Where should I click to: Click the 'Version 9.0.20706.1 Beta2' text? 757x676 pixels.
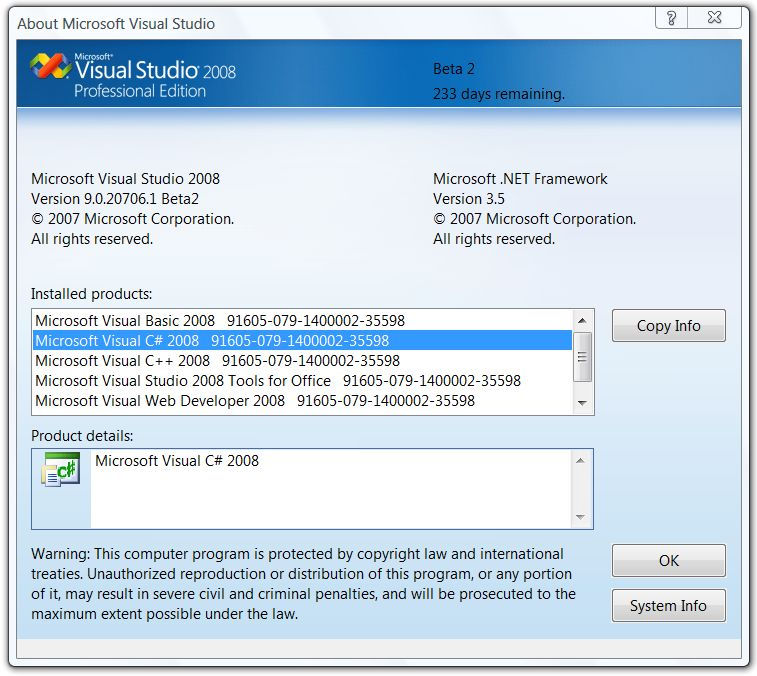[x=115, y=198]
